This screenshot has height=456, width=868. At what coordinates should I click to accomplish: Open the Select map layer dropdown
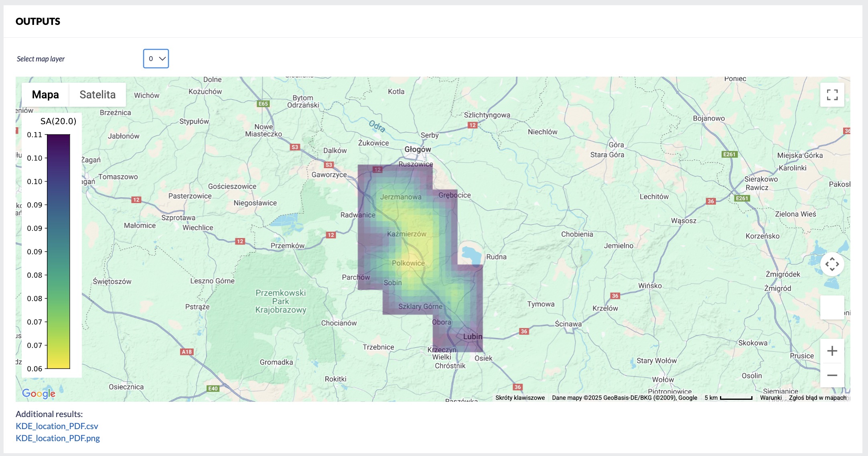(156, 59)
